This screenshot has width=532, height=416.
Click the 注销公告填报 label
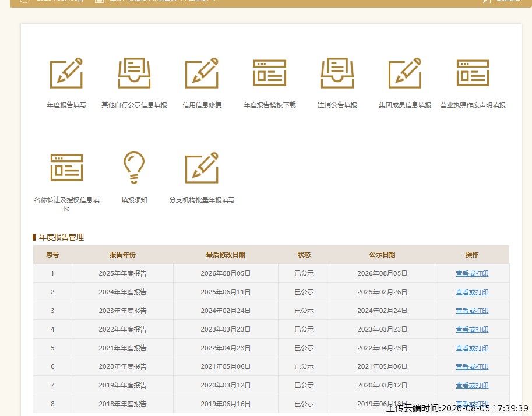337,105
